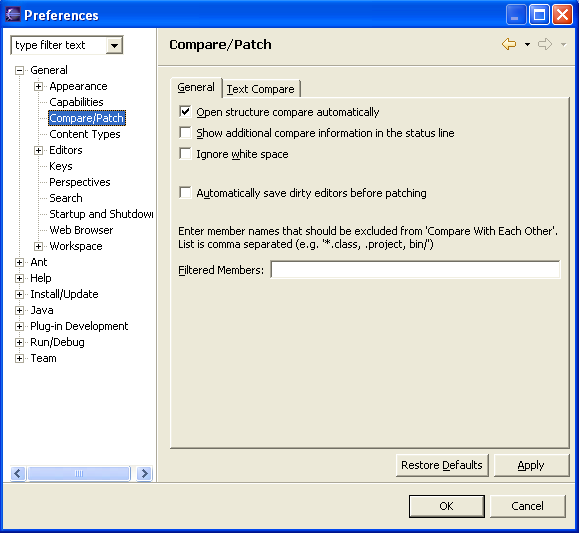
Task: Toggle Open structure compare automatically checkbox
Action: tap(185, 111)
